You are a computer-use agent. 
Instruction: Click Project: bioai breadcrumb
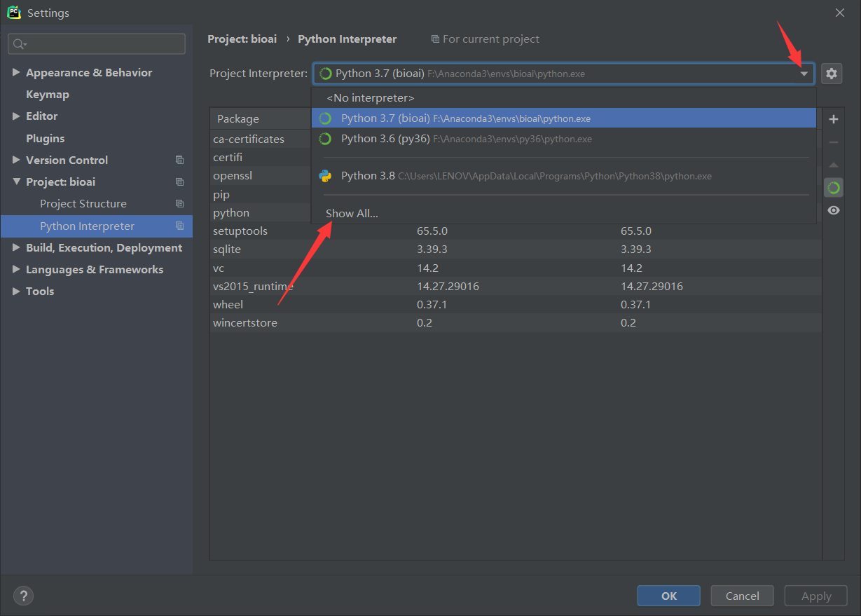click(243, 39)
